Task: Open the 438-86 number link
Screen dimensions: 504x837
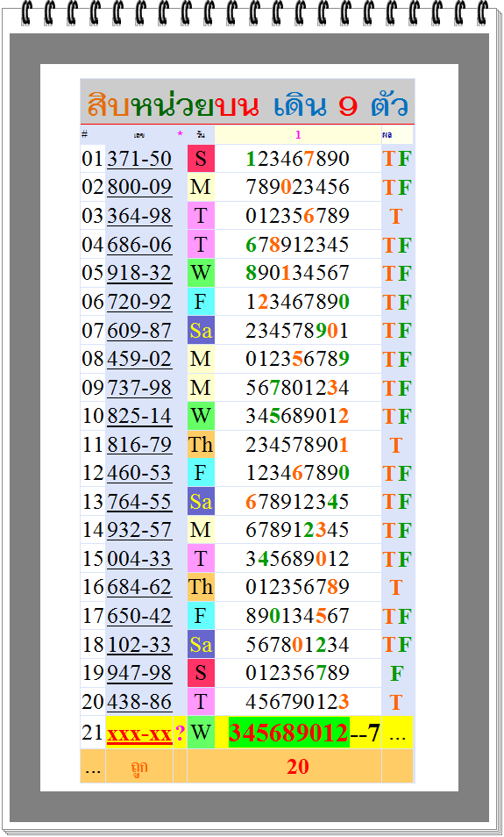Action: pyautogui.click(x=139, y=701)
